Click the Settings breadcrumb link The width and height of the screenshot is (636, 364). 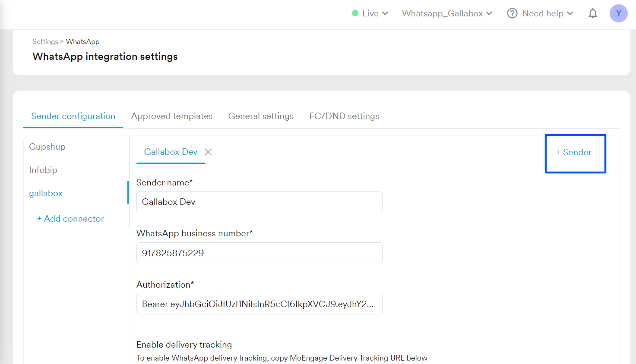(45, 42)
